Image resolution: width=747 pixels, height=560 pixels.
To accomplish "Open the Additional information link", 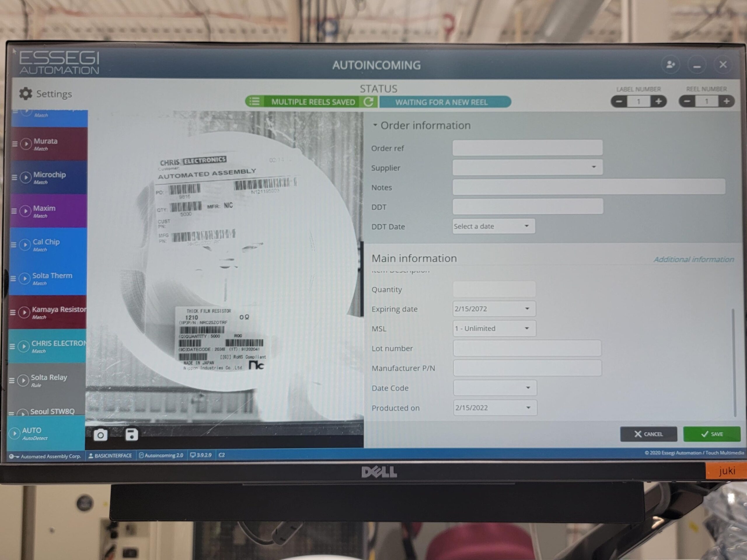I will coord(693,259).
